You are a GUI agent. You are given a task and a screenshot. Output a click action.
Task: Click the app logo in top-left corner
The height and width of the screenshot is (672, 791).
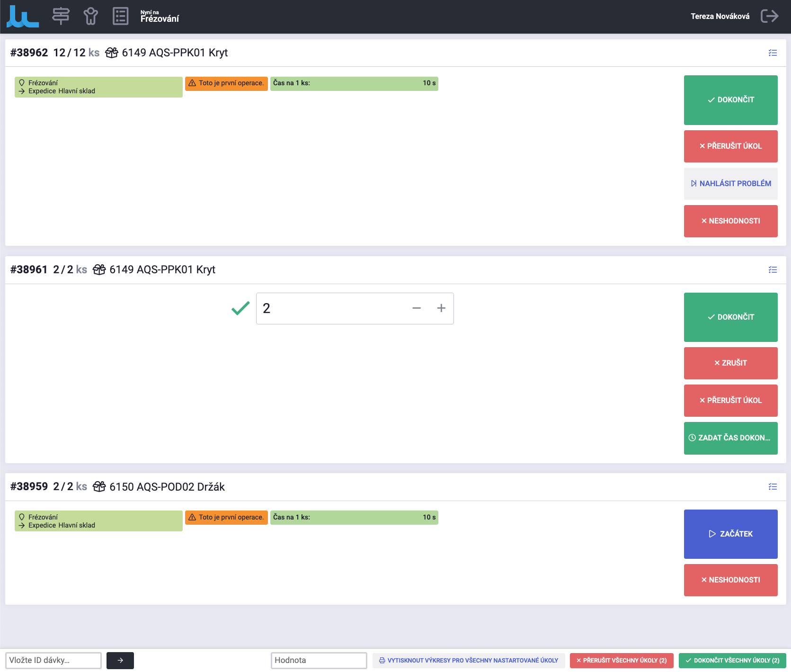pos(22,17)
